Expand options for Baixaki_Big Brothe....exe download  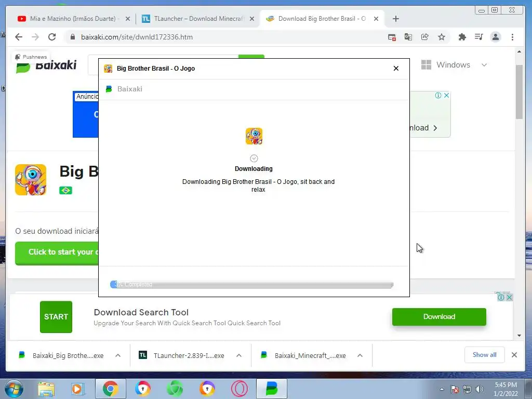pos(118,355)
